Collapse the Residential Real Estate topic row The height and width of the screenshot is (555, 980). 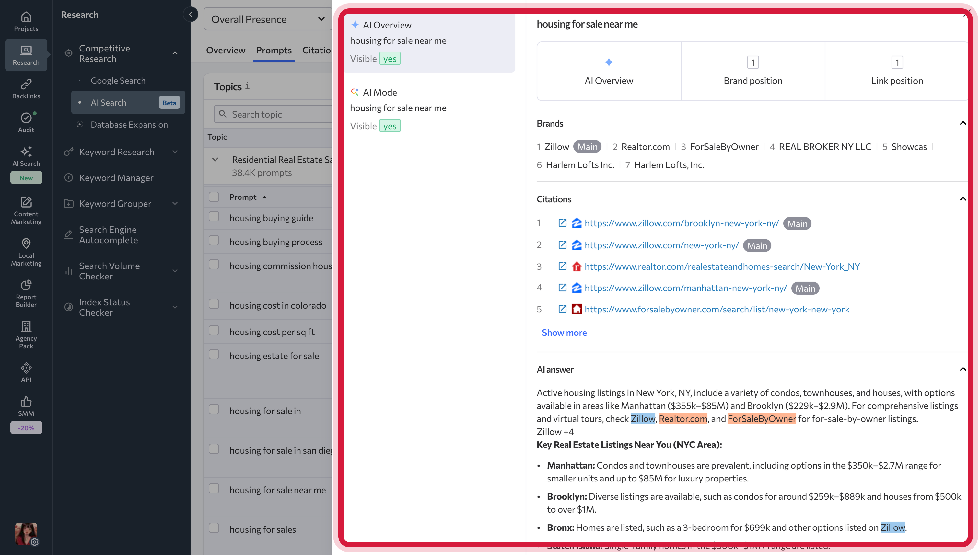(x=215, y=160)
